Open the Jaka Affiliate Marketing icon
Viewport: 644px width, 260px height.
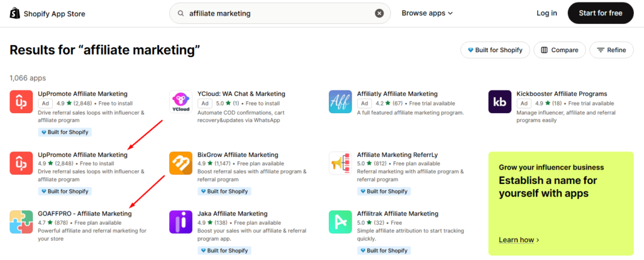tap(180, 222)
